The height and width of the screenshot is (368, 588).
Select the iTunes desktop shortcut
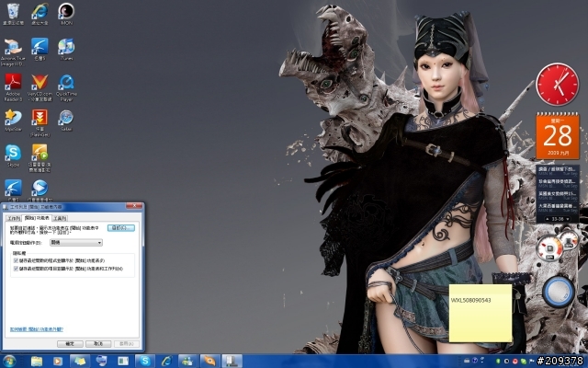tap(66, 49)
